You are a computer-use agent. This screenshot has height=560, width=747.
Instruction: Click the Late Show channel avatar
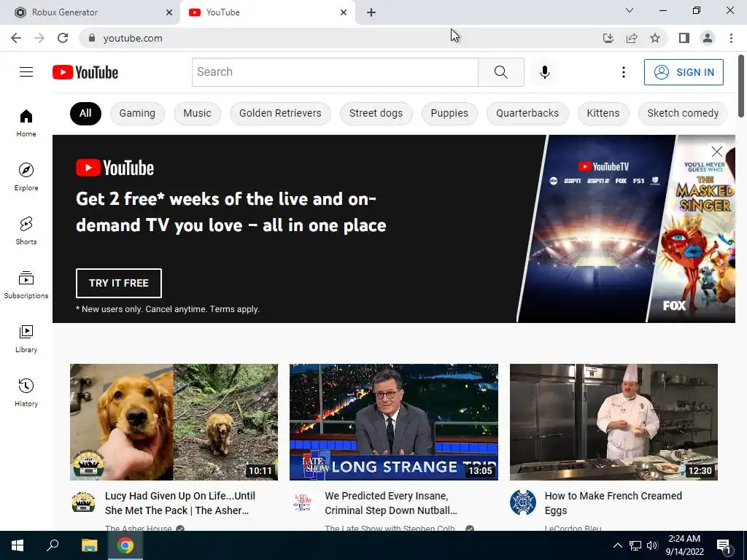pyautogui.click(x=303, y=502)
